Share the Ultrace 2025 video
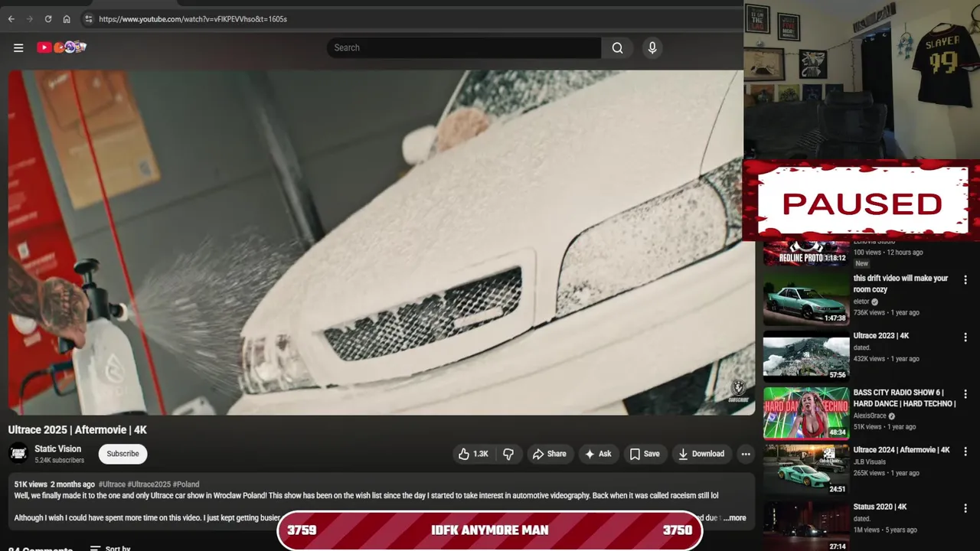 [549, 454]
